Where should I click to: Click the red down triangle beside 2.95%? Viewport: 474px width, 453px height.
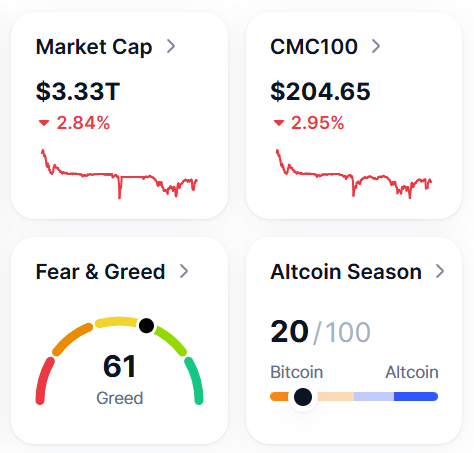pyautogui.click(x=279, y=123)
